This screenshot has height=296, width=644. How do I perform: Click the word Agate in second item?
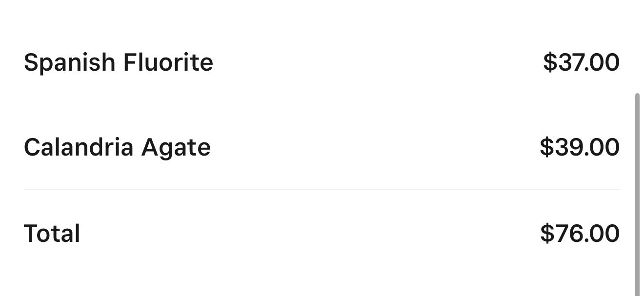(x=176, y=147)
